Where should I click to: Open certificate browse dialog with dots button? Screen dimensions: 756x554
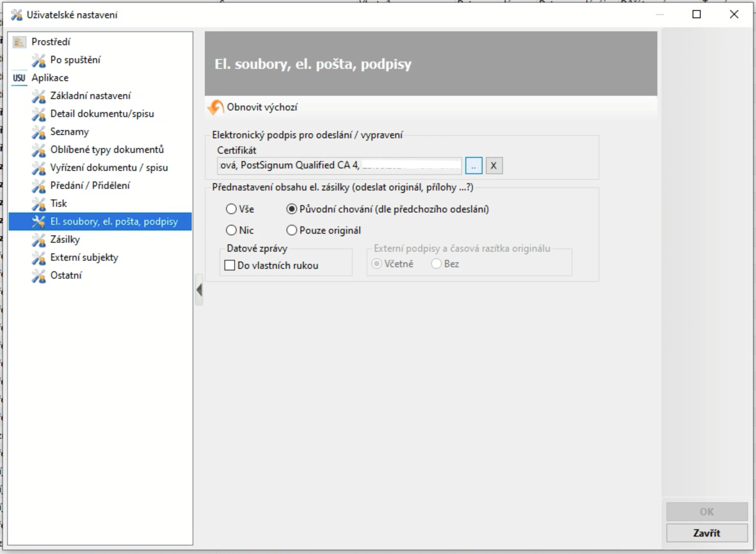(x=474, y=165)
